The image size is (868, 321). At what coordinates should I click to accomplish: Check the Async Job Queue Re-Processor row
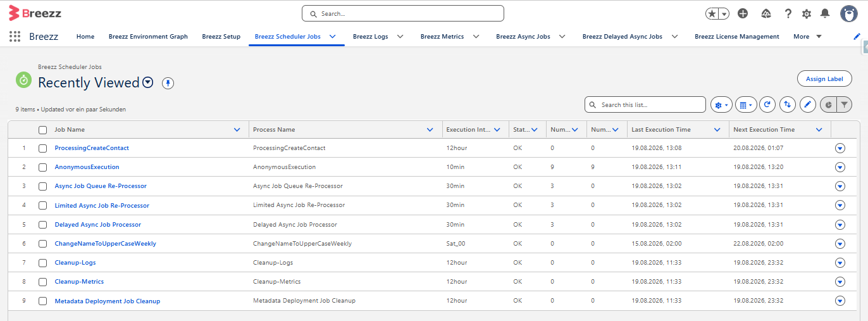coord(42,186)
